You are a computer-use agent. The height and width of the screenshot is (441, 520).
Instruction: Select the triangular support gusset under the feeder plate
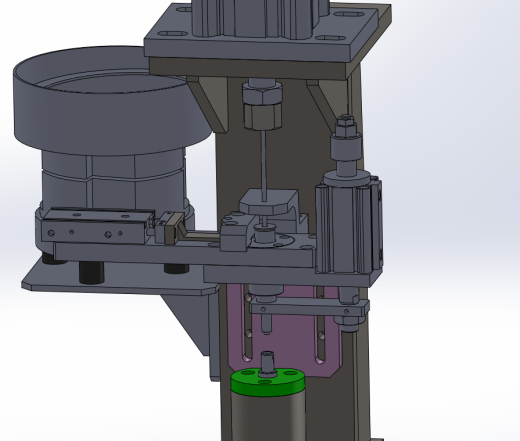coord(188,322)
